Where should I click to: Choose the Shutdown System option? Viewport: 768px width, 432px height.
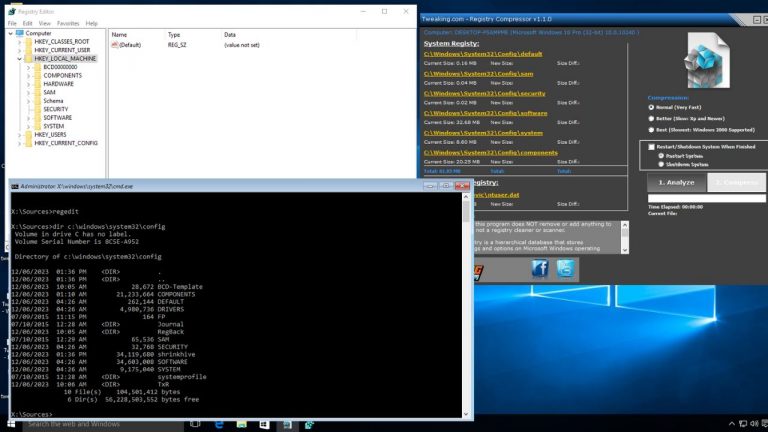pos(661,165)
